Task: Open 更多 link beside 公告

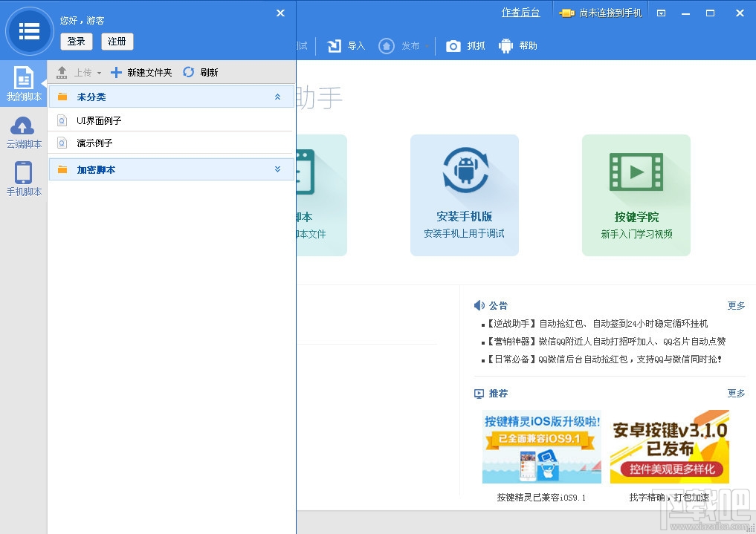Action: (x=736, y=305)
